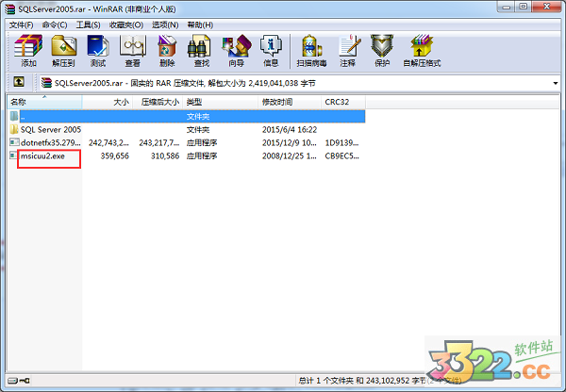Click the 242,743,2... size value
This screenshot has width=566, height=392.
108,143
